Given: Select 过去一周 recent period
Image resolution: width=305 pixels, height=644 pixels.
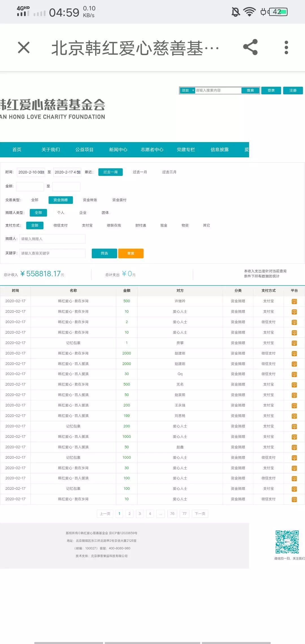Looking at the screenshot, I should click(x=110, y=172).
